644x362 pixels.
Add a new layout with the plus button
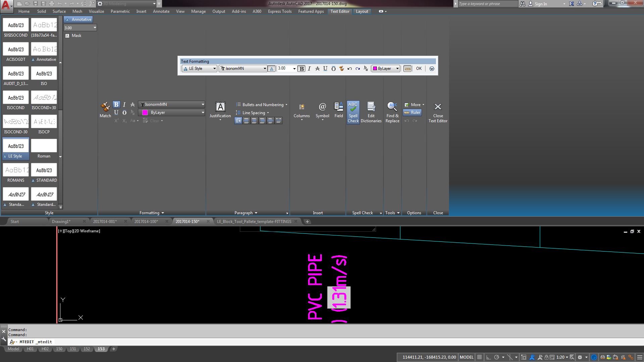tap(113, 349)
